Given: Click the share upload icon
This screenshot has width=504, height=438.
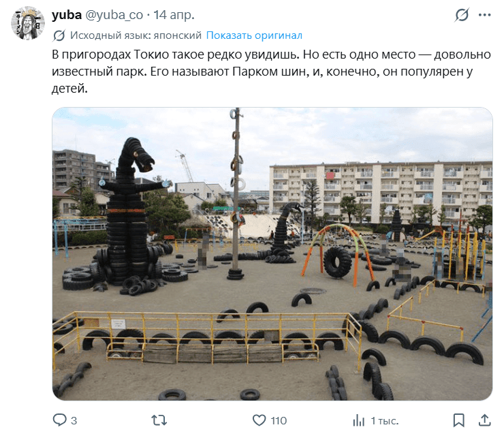Looking at the screenshot, I should point(485,420).
